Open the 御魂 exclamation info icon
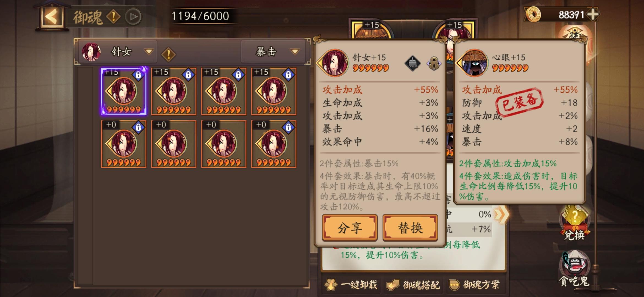 click(x=113, y=17)
